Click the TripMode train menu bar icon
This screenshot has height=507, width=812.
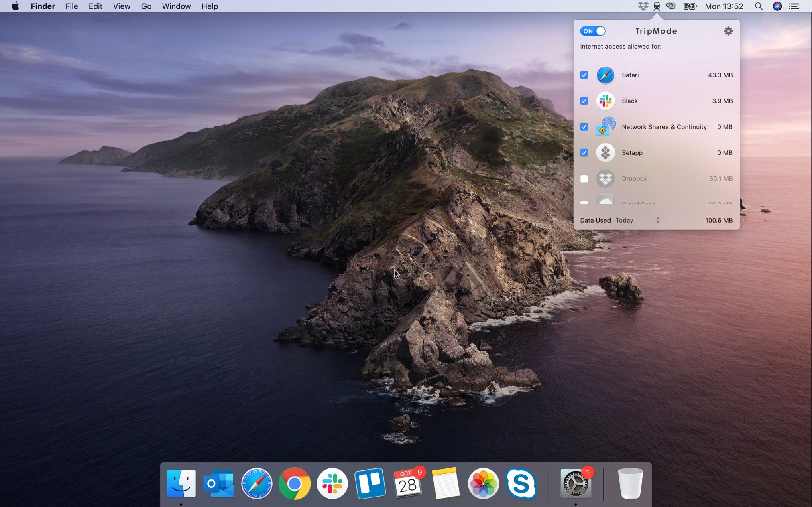(x=657, y=6)
